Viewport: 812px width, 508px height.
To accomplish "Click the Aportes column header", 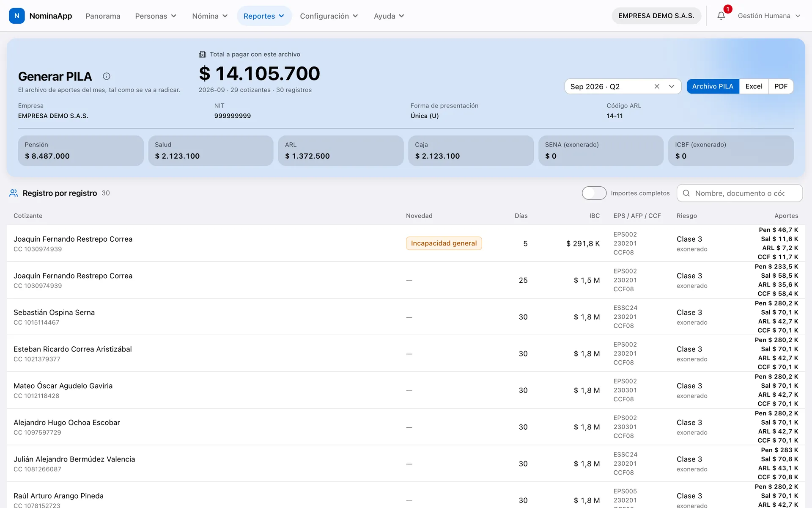I will tap(786, 216).
